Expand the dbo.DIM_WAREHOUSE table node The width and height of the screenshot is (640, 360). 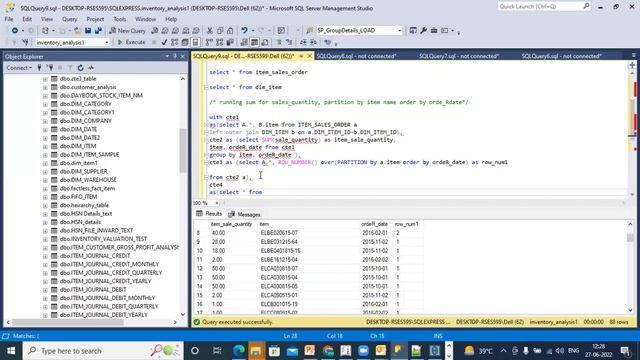[x=45, y=180]
